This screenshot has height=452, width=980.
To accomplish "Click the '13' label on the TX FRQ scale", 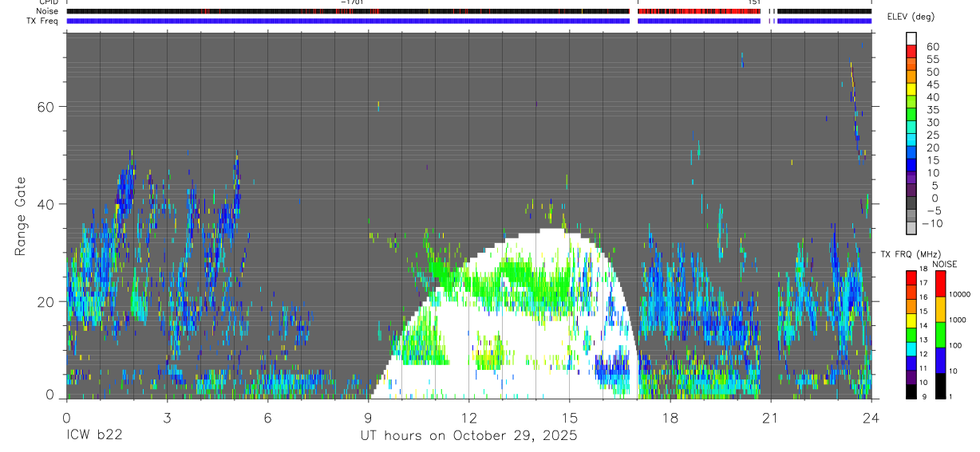I will (923, 340).
